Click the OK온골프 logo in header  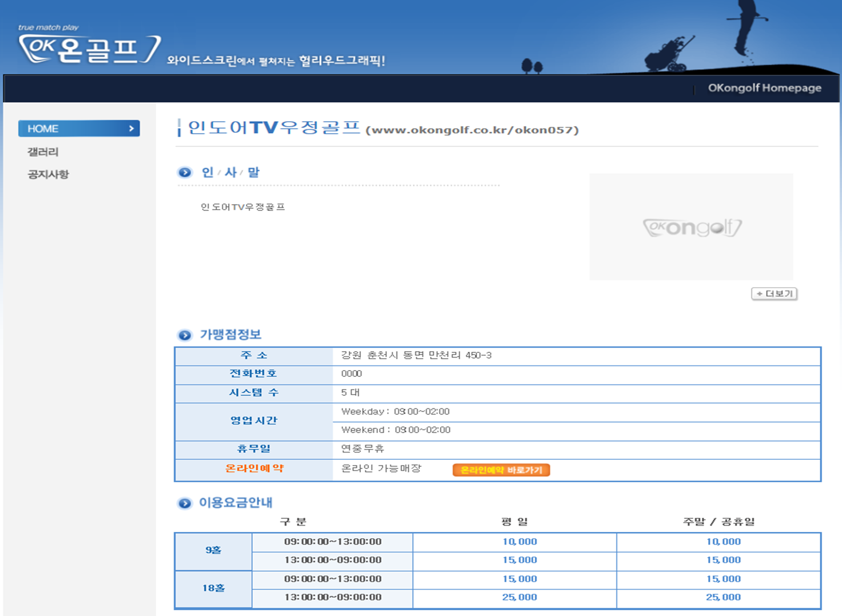coord(89,49)
